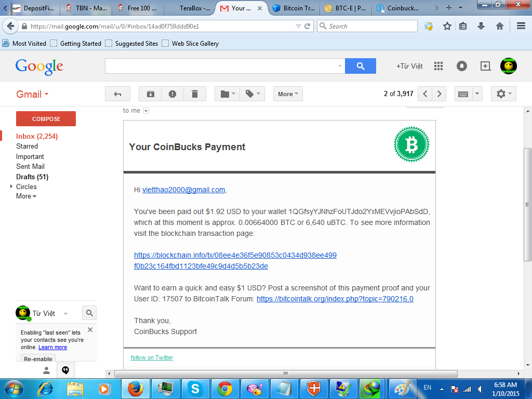532x399 pixels.
Task: Switch to the BTC-E tab
Action: 345,8
